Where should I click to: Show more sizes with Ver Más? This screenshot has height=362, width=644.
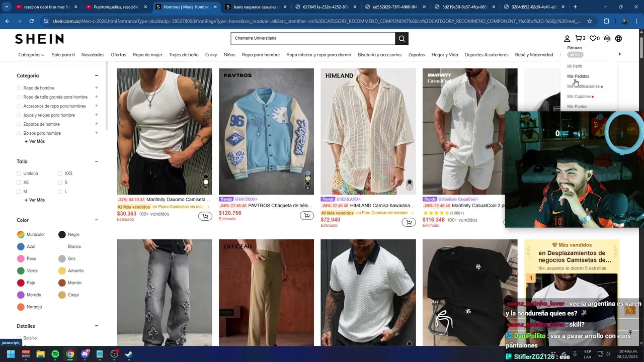35,200
